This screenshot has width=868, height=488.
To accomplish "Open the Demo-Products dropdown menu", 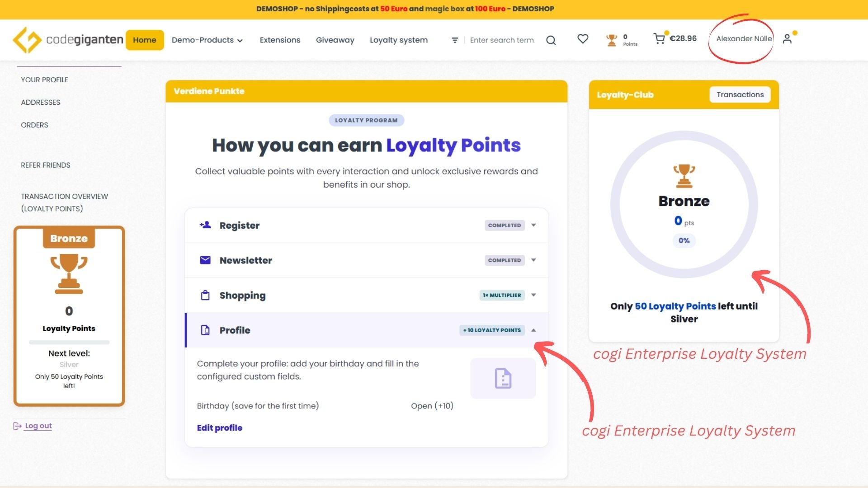I will click(x=207, y=40).
